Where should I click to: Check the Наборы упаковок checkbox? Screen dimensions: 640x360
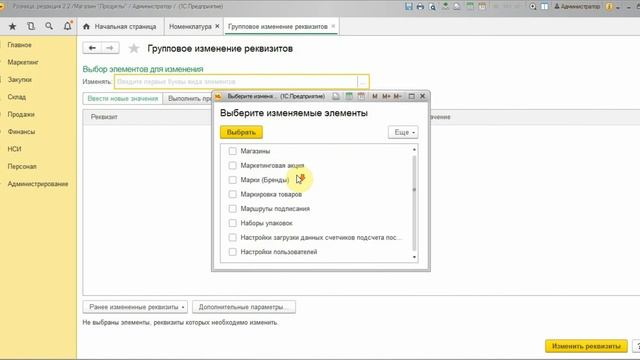click(x=232, y=223)
